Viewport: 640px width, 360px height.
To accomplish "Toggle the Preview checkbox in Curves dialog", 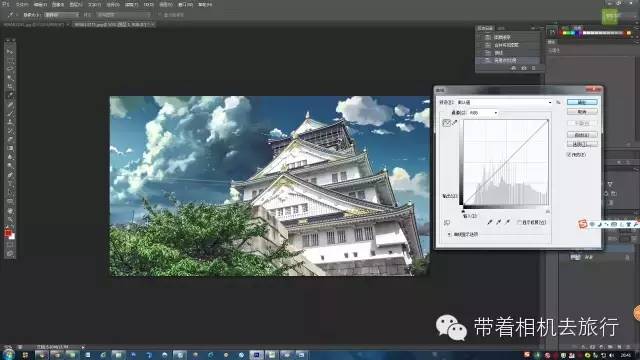I will pos(569,155).
